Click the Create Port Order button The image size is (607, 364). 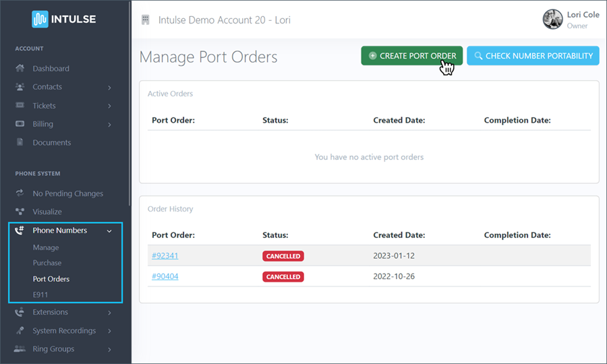click(x=412, y=56)
